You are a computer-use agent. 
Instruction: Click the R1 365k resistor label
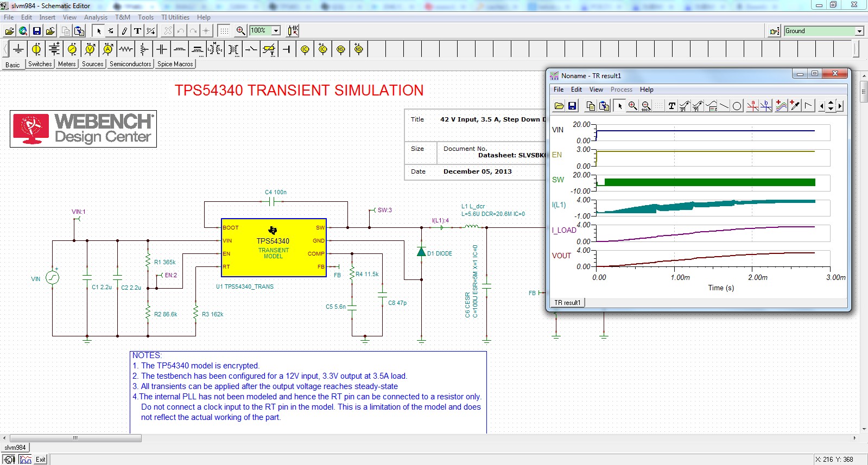pos(165,262)
